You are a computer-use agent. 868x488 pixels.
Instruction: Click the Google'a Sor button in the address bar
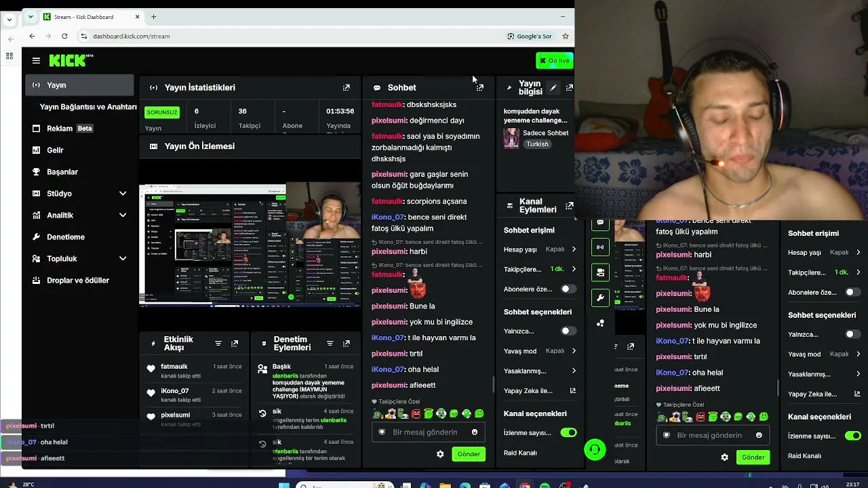click(x=530, y=36)
